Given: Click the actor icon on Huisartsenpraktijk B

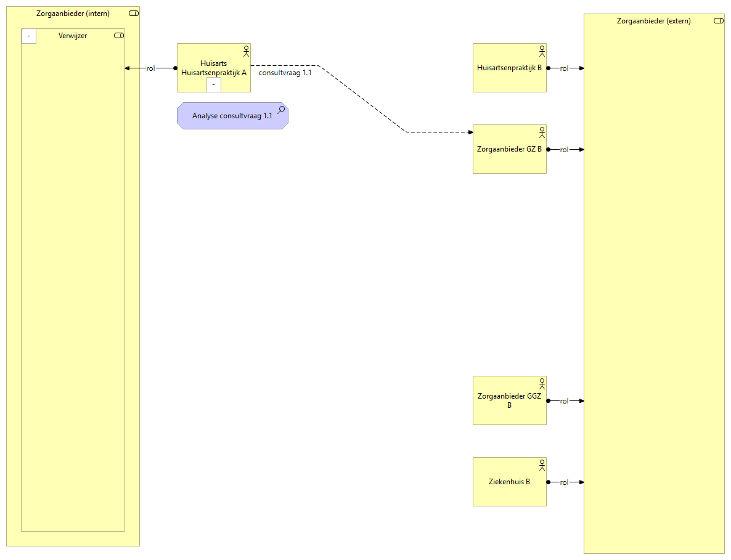Looking at the screenshot, I should pos(542,50).
